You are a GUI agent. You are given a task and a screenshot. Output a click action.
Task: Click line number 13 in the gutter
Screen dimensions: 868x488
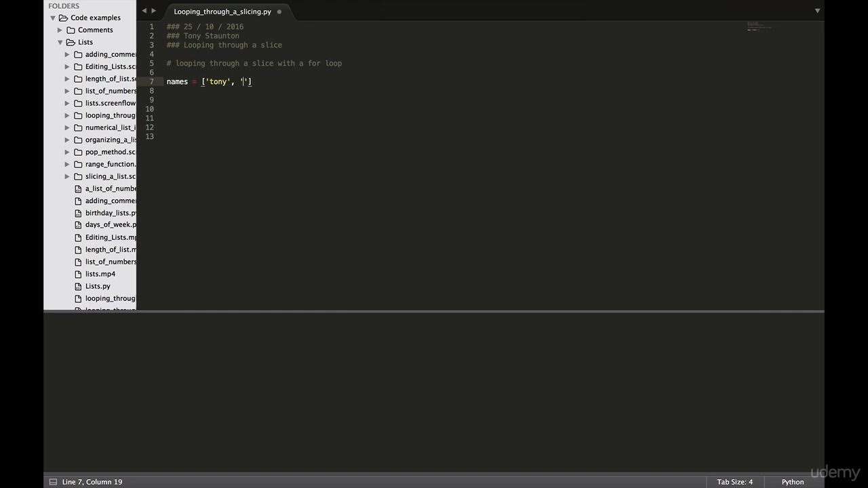[x=151, y=136]
